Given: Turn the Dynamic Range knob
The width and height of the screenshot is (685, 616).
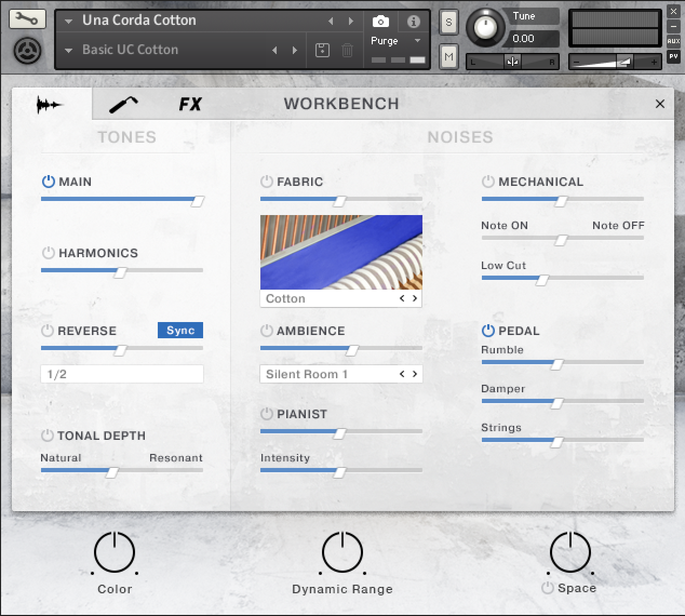Looking at the screenshot, I should tap(341, 553).
